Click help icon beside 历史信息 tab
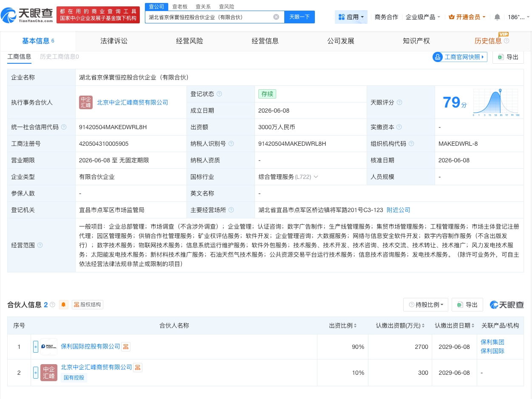 coord(507,41)
